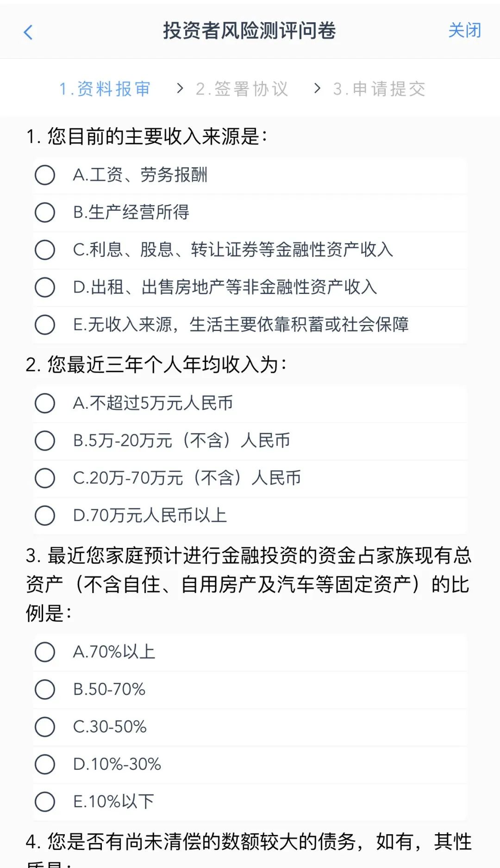The width and height of the screenshot is (500, 868).
Task: Select B.50-70% investment ratio
Action: click(45, 690)
